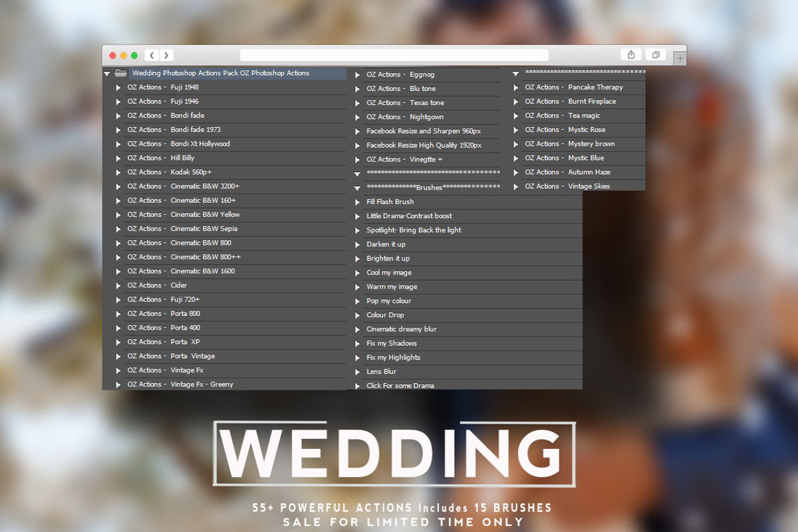Click the browser back arrow button
This screenshot has width=798, height=532.
coord(152,55)
